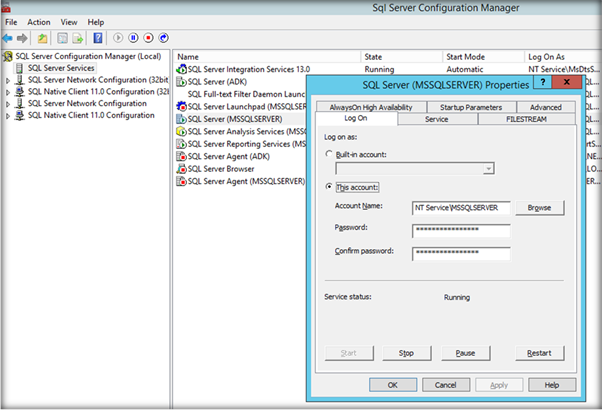Open the Help menu

click(x=96, y=22)
